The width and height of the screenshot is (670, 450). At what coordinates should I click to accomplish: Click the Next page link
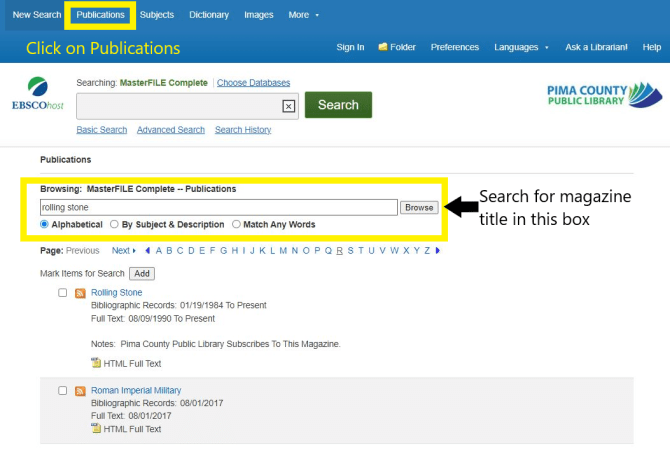(x=123, y=250)
